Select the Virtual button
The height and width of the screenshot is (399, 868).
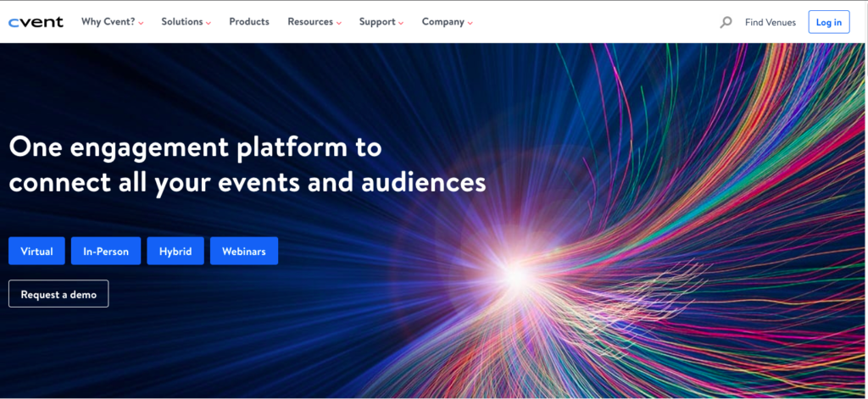[x=36, y=252]
